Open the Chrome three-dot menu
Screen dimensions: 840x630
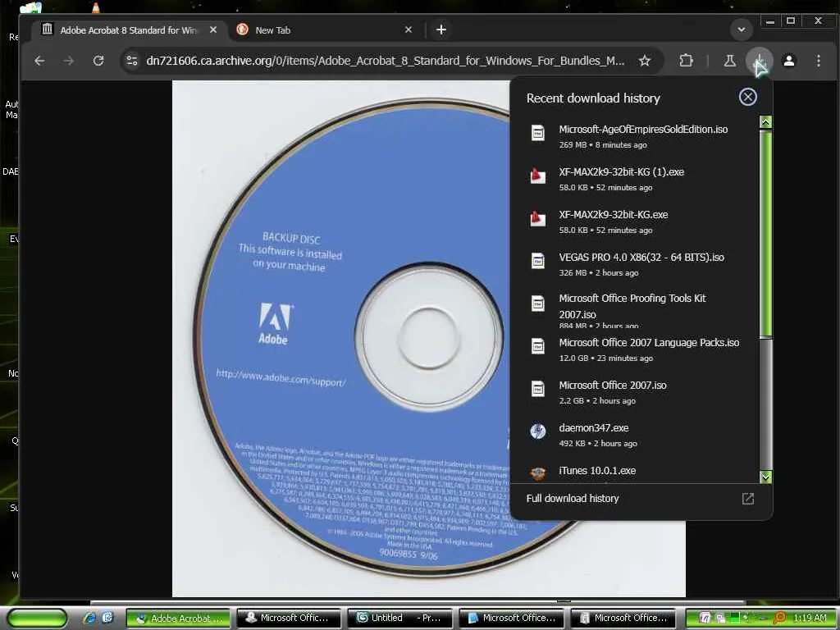coord(818,61)
